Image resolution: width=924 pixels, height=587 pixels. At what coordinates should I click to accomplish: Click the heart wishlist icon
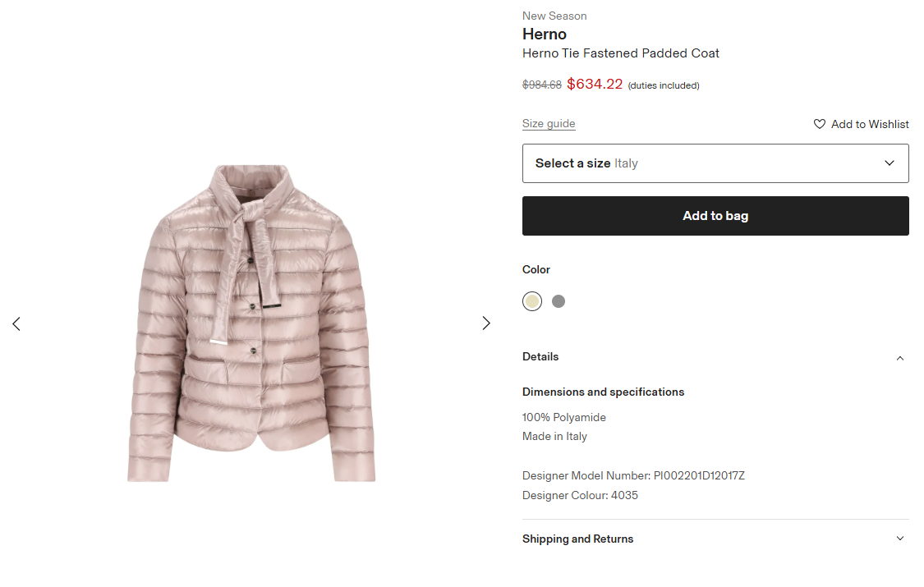[x=820, y=124]
